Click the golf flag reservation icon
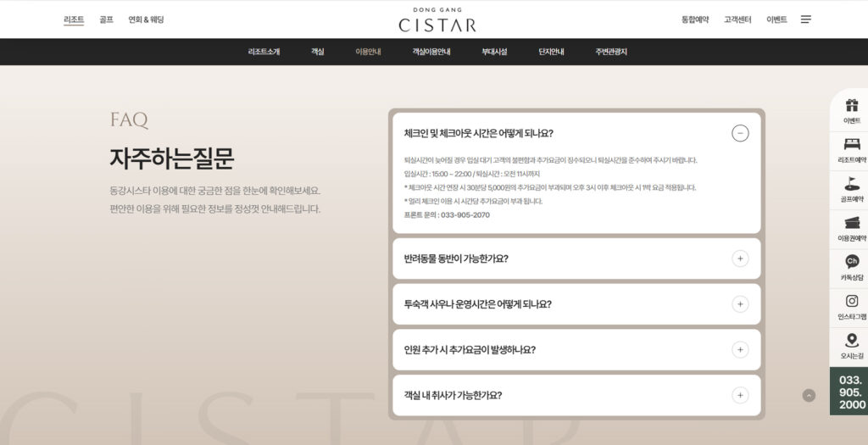The width and height of the screenshot is (868, 445). (x=851, y=183)
